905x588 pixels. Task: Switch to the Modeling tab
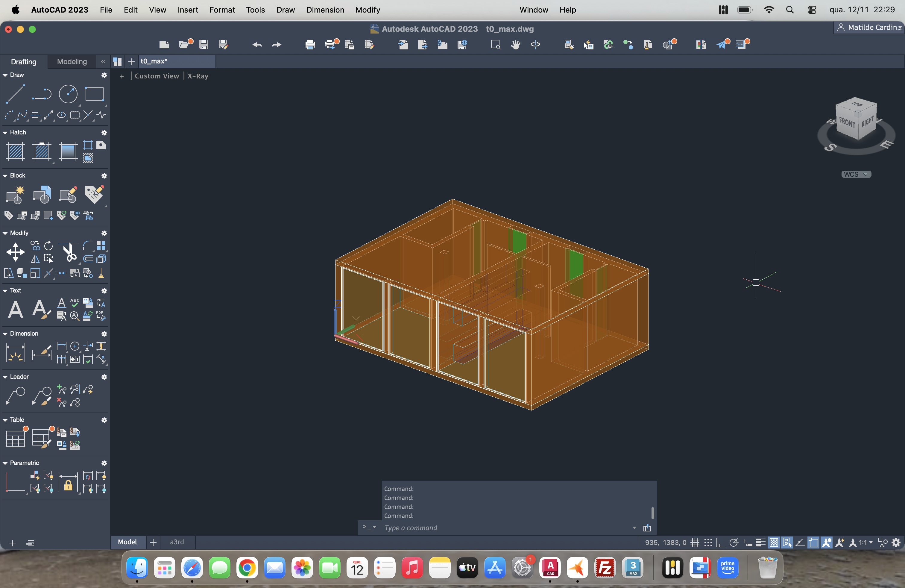click(72, 61)
